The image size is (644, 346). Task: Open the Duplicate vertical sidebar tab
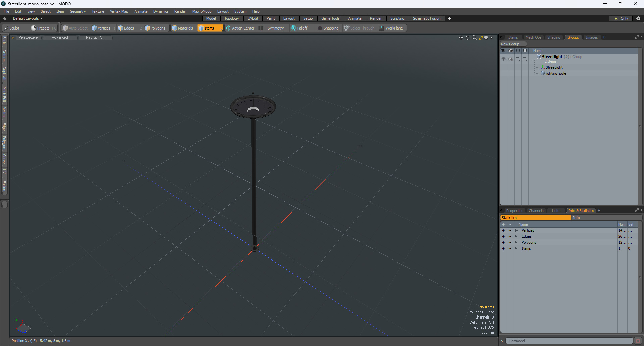pyautogui.click(x=4, y=74)
